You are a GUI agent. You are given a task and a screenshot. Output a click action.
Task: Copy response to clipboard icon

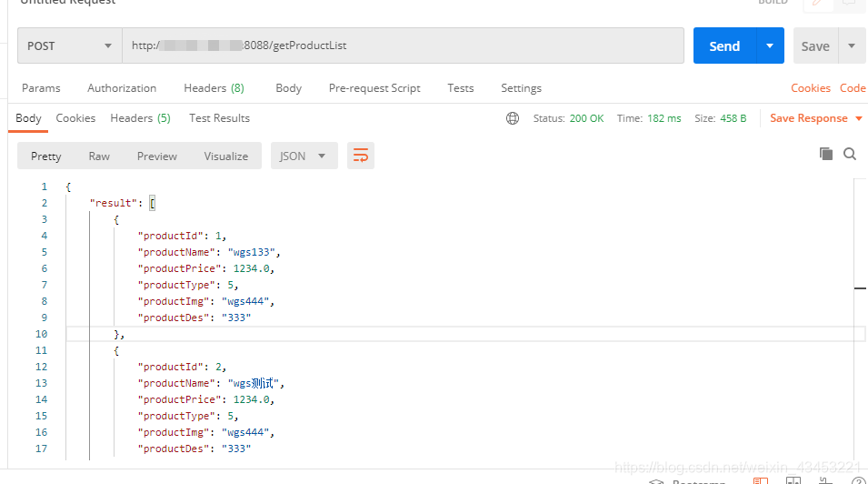pyautogui.click(x=826, y=154)
